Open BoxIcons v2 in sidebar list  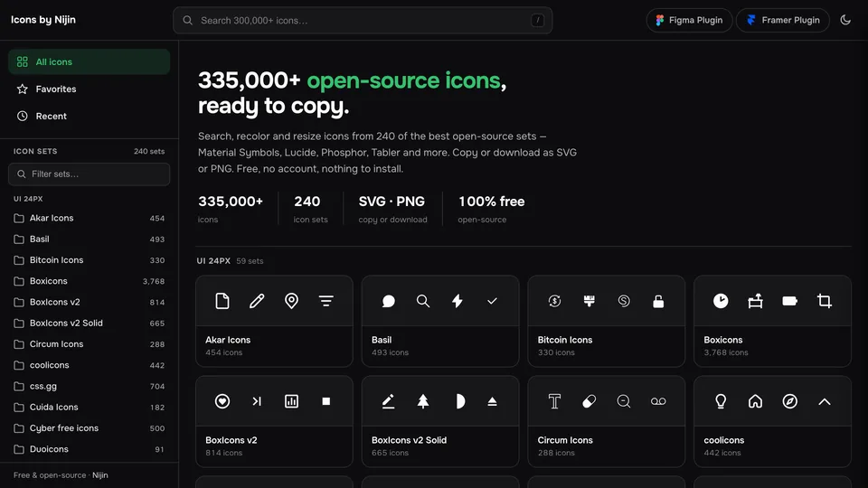coord(90,302)
